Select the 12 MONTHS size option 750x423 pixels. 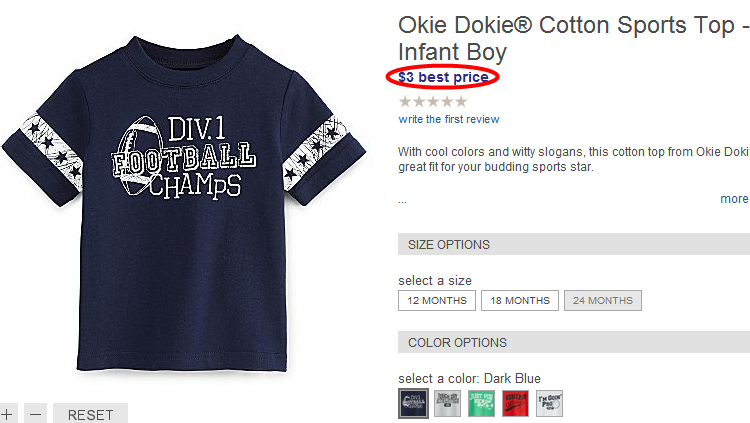(x=436, y=300)
